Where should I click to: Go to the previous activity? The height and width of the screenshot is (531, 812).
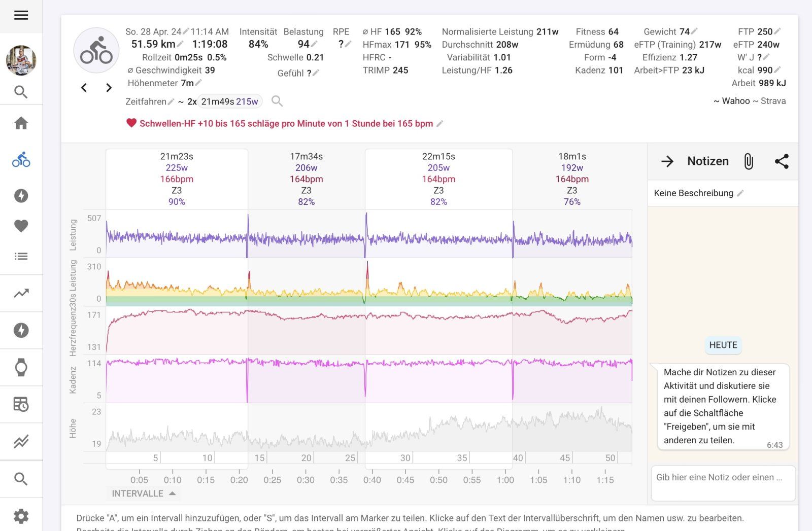click(84, 88)
